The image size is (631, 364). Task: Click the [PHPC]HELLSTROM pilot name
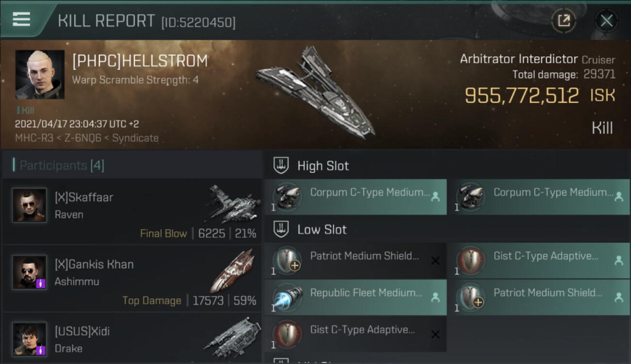pos(140,61)
